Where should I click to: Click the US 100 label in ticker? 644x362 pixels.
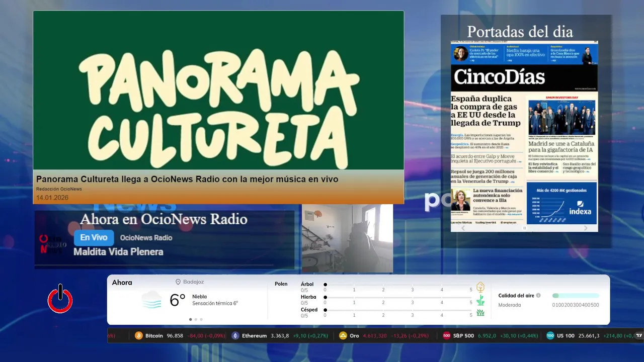click(x=566, y=336)
